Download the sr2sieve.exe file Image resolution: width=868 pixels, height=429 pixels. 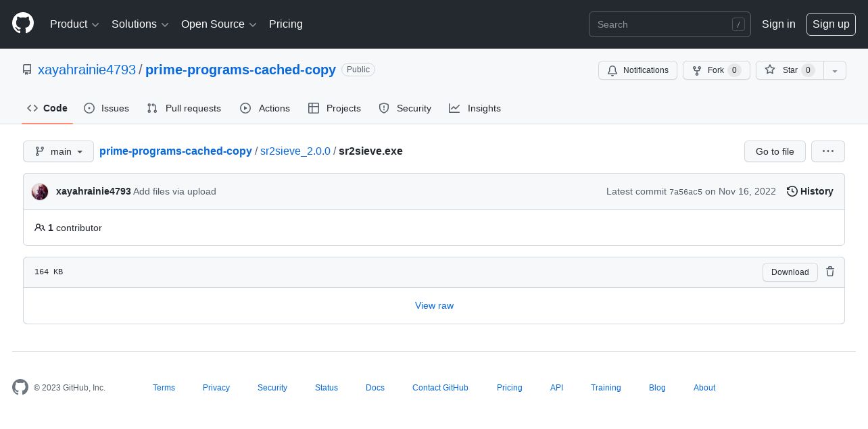[x=790, y=272]
